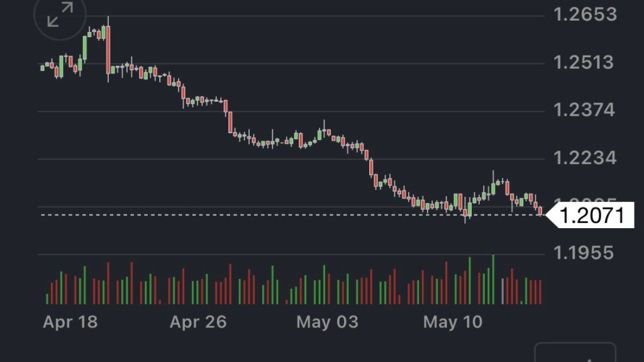Click the current price tag 1.2071
Viewport: 644px width, 362px height.
[x=591, y=216]
